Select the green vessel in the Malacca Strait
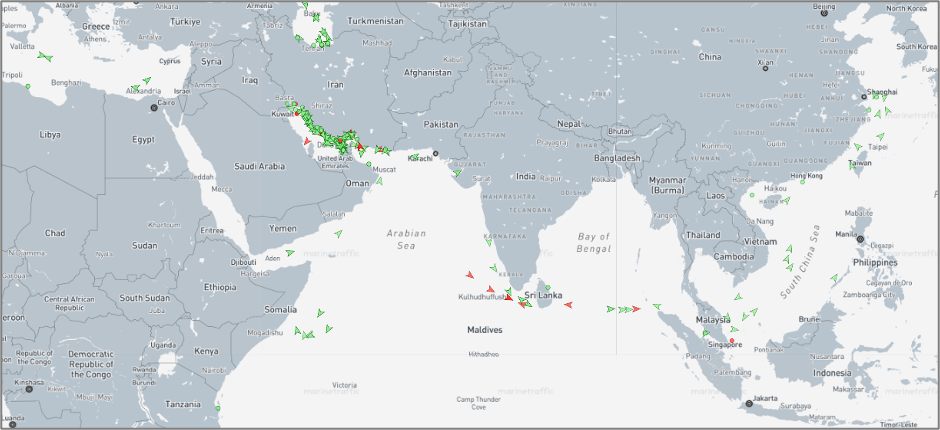 pyautogui.click(x=706, y=333)
